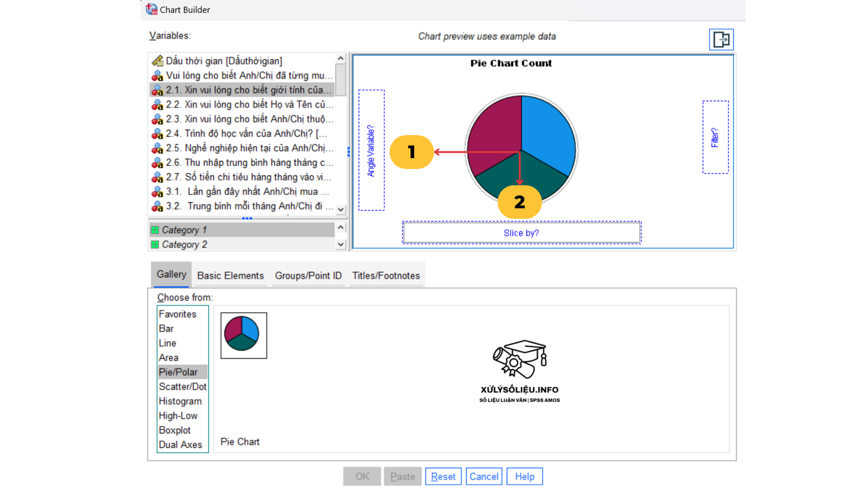
Task: Click the nominal icon of variable 2.5
Action: point(157,148)
